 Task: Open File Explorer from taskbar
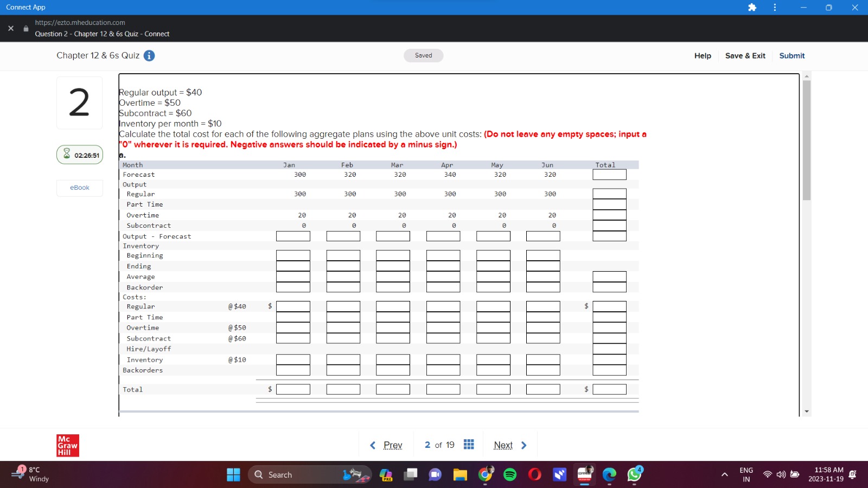460,475
